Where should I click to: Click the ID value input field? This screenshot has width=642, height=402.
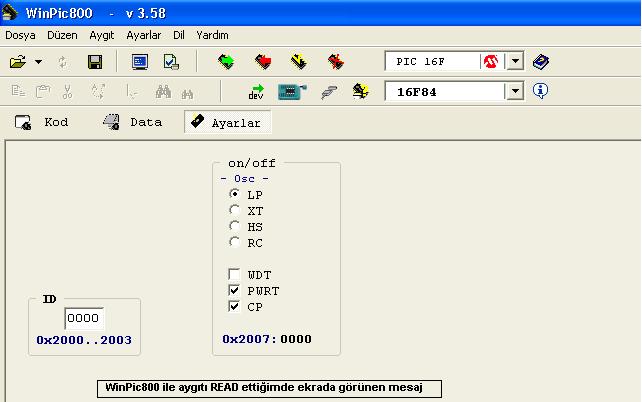84,318
